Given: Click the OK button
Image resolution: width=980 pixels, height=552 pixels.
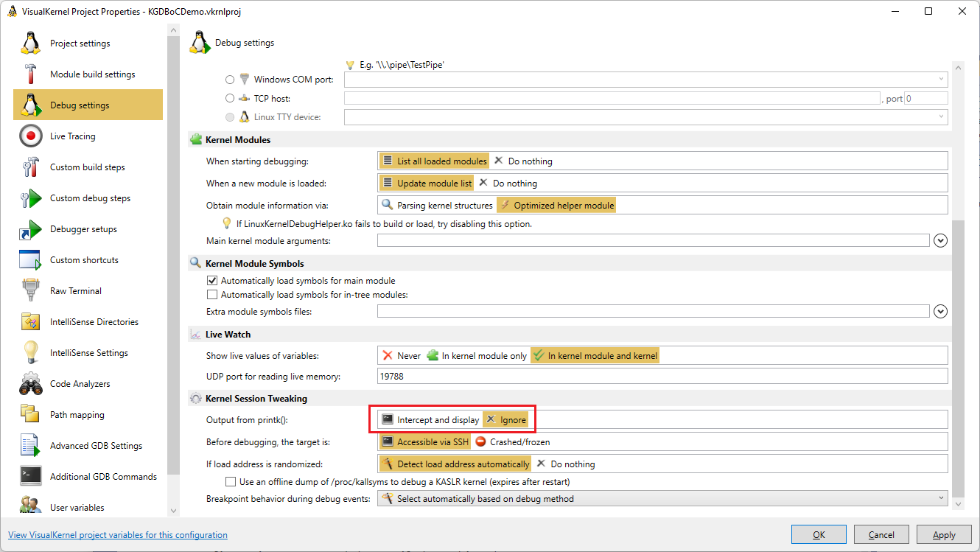Looking at the screenshot, I should coord(819,534).
